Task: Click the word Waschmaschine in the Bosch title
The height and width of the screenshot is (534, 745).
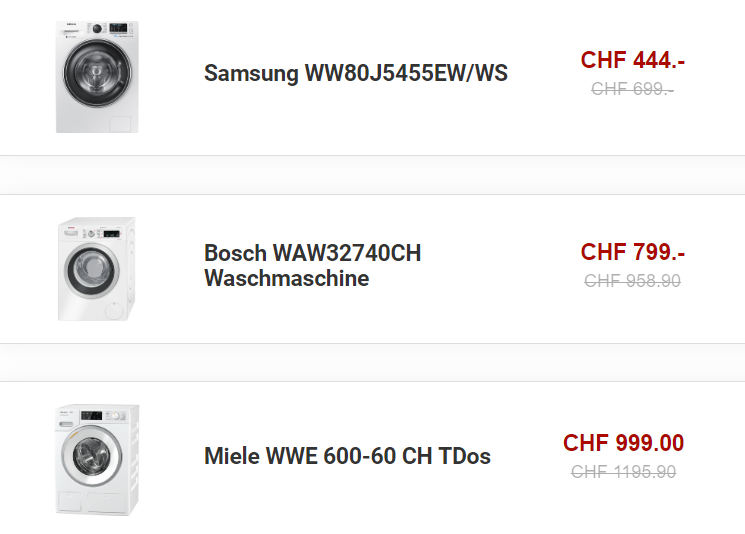Action: point(287,278)
